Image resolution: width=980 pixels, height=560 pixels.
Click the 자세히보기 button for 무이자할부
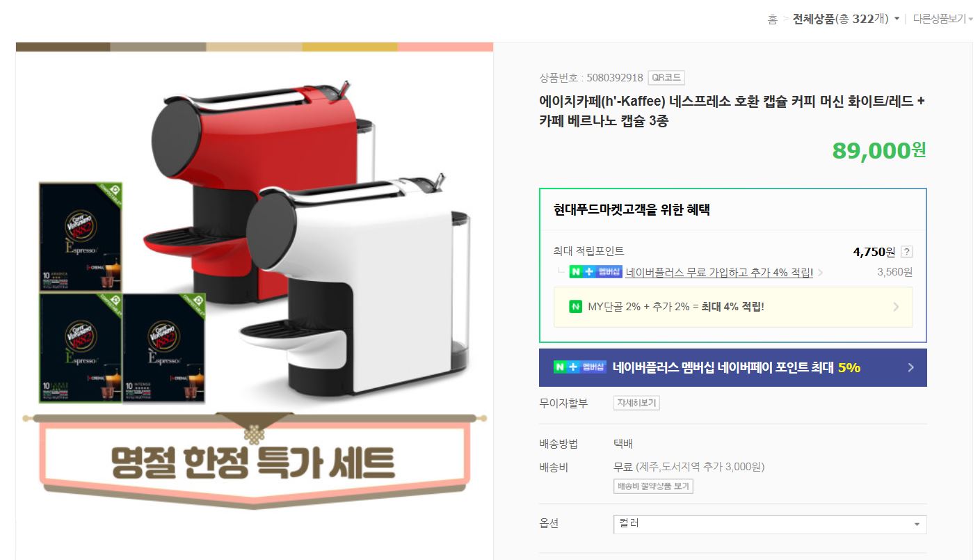636,403
